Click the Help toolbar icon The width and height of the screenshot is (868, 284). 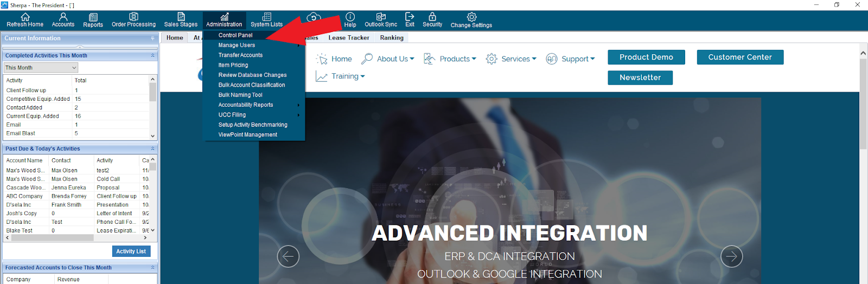click(x=350, y=20)
